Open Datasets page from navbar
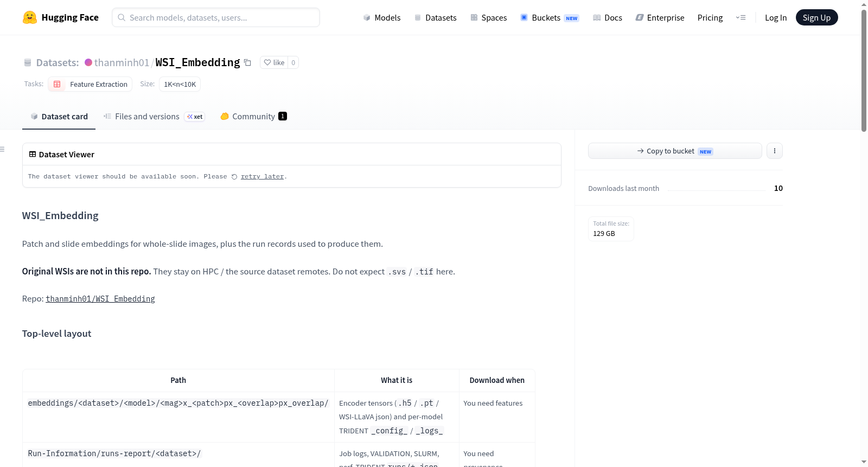Viewport: 868px width, 467px height. [x=435, y=17]
